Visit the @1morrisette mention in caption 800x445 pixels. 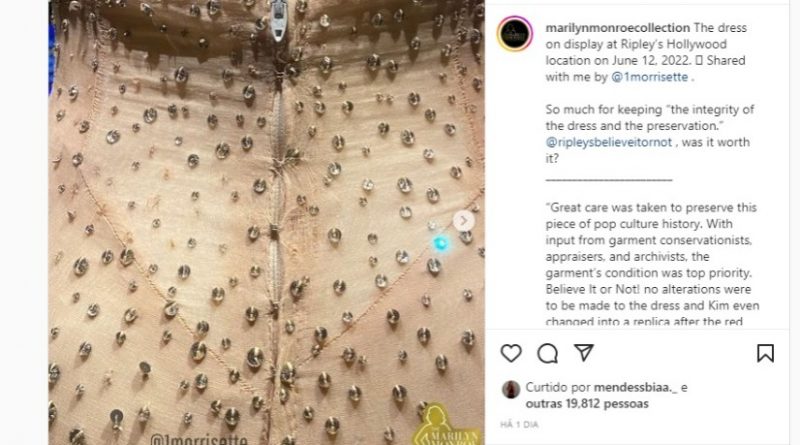pyautogui.click(x=649, y=77)
